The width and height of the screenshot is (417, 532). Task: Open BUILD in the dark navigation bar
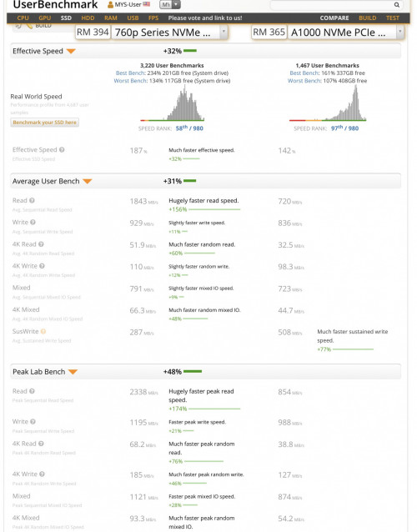click(x=368, y=18)
